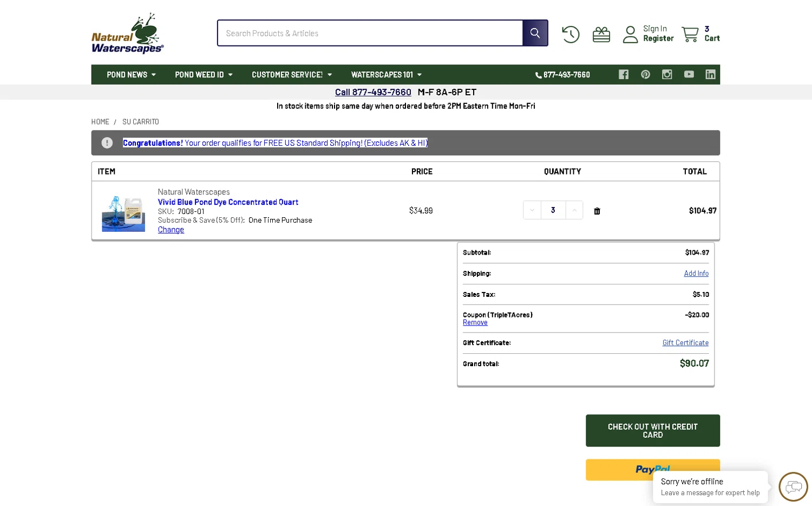This screenshot has width=812, height=506.
Task: Click the user account icon
Action: click(x=631, y=35)
